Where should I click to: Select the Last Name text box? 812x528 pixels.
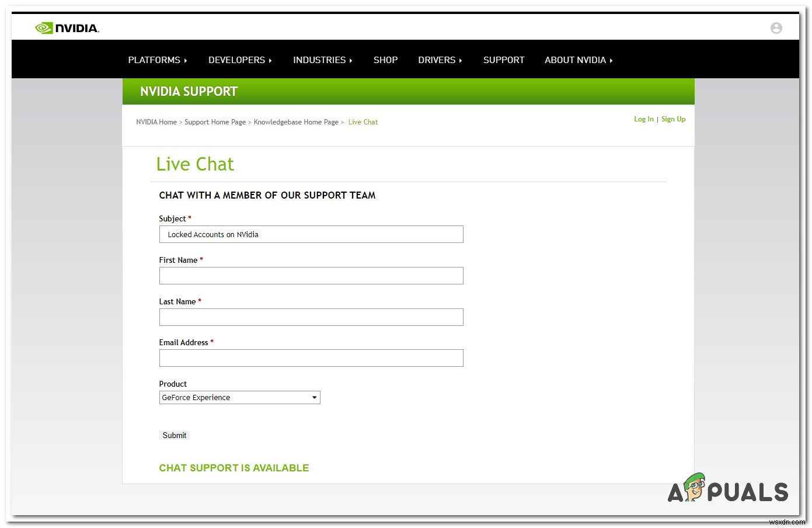pyautogui.click(x=311, y=317)
